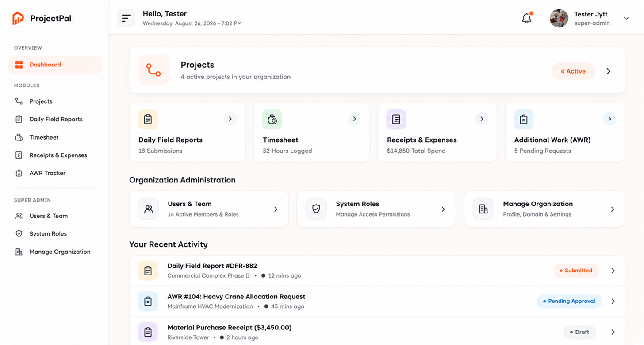Screen dimensions: 644x345
Task: Click the Draft status badge
Action: [580, 332]
